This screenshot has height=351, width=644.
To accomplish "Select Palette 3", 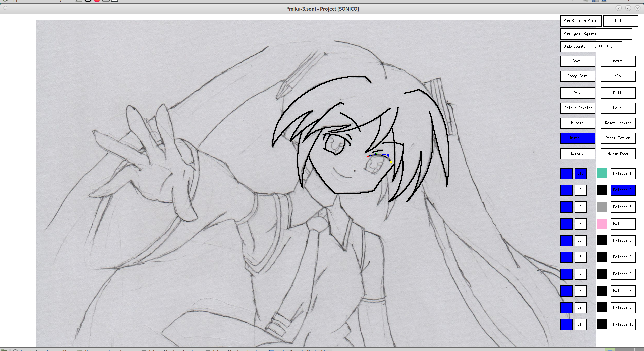I will pos(623,207).
